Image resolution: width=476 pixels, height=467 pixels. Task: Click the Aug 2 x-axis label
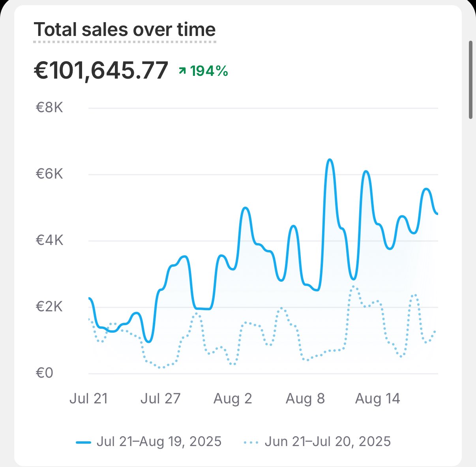coord(232,399)
